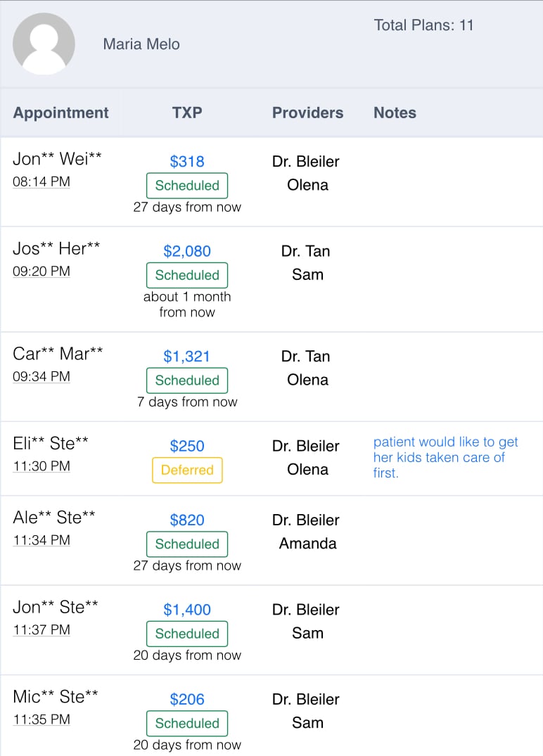Click the Deferred status badge
The height and width of the screenshot is (756, 543).
[x=187, y=470]
